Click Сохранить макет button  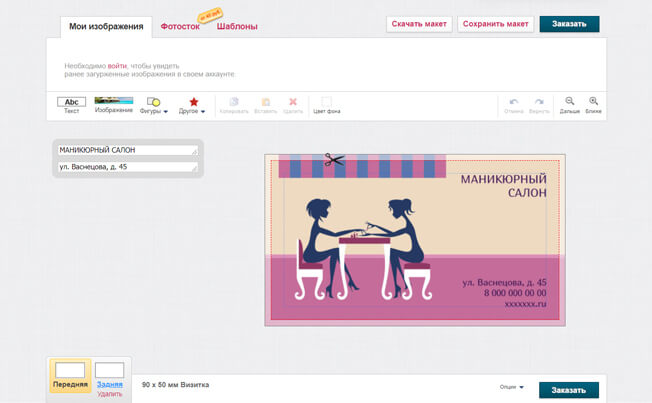coord(495,24)
